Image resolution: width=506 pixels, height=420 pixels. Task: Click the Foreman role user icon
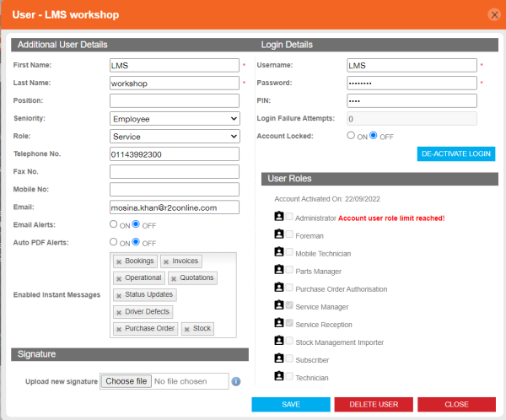[279, 235]
